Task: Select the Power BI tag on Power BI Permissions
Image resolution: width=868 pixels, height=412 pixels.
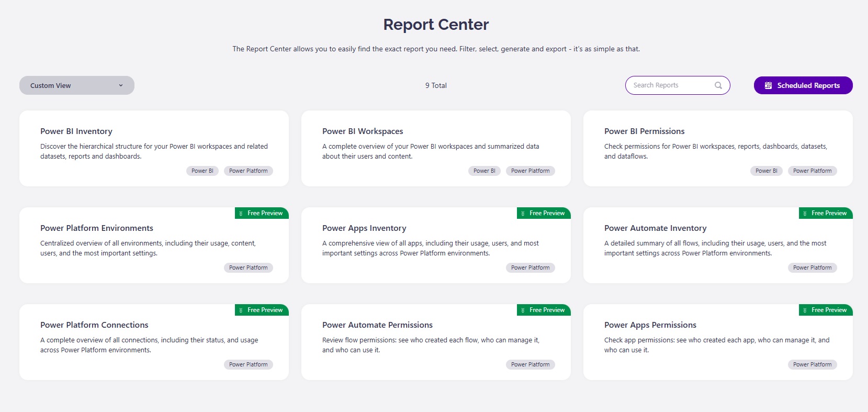Action: (766, 171)
